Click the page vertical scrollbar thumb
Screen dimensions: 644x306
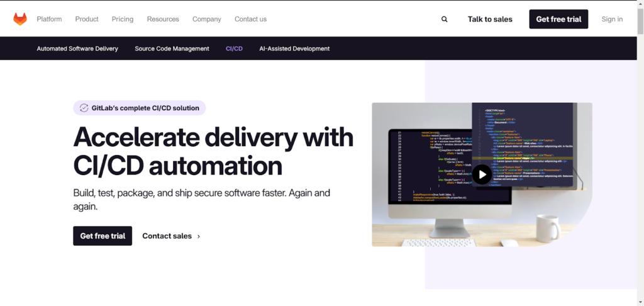[x=640, y=21]
